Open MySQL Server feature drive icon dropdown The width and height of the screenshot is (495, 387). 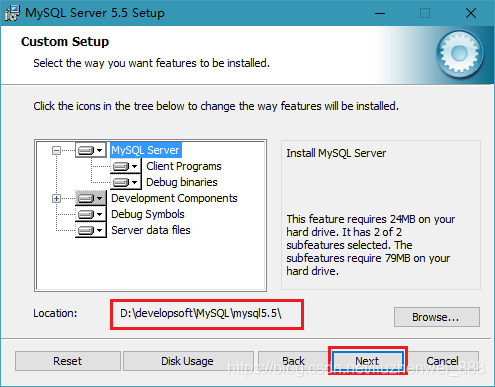[x=91, y=150]
